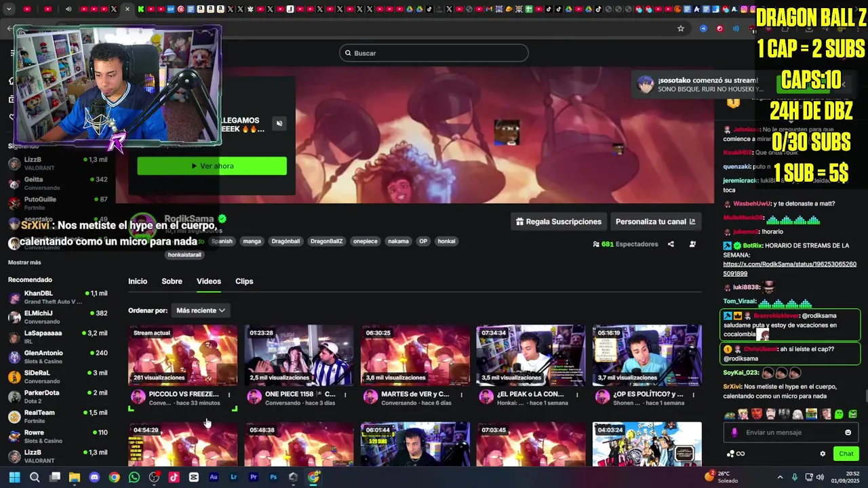Launch Adobe Audition from taskbar
This screenshot has width=868, height=488.
point(214,477)
